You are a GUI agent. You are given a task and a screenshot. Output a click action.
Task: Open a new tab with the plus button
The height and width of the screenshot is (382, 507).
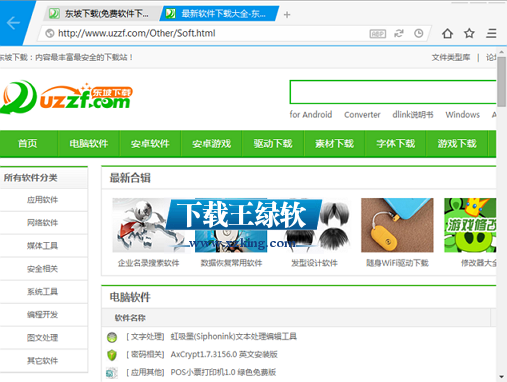[287, 15]
